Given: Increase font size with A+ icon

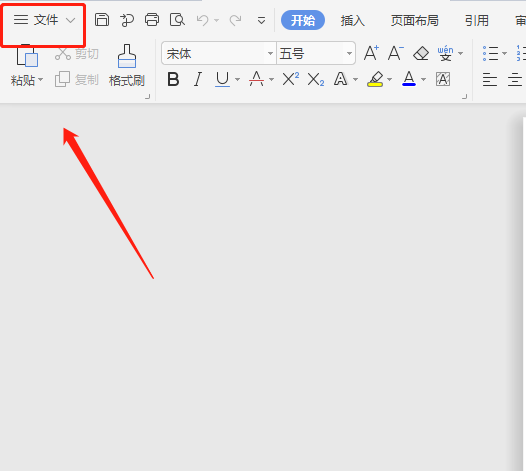Looking at the screenshot, I should click(x=371, y=53).
